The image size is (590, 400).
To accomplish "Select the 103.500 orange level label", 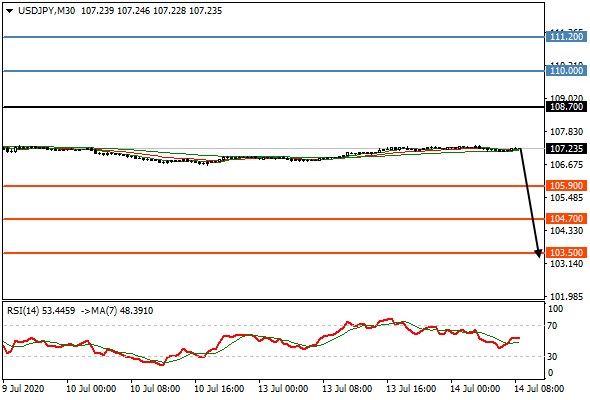I will point(566,252).
